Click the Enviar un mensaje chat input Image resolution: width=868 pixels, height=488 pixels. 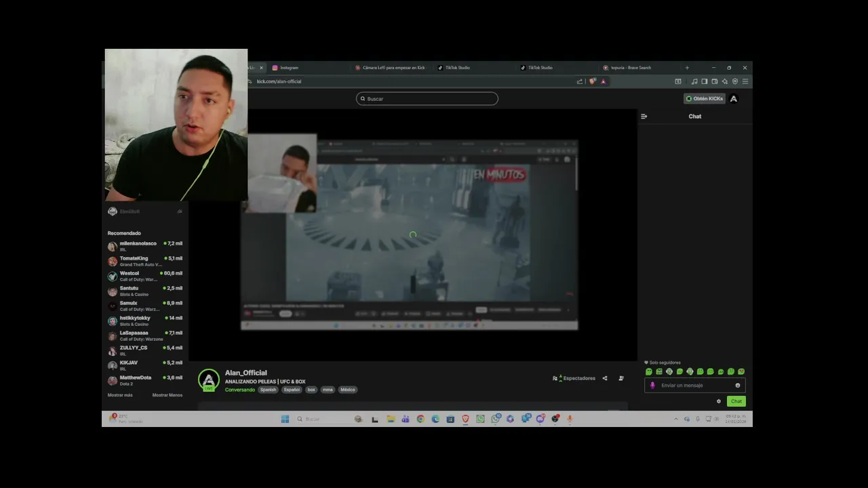pyautogui.click(x=694, y=386)
